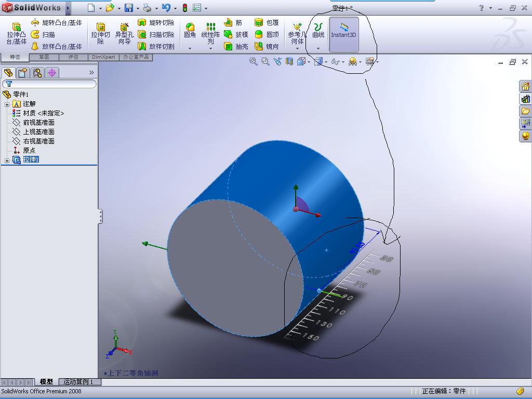Viewport: 532px width, 399px height.
Task: Expand the 拉伸1 feature tree node
Action: pyautogui.click(x=7, y=161)
